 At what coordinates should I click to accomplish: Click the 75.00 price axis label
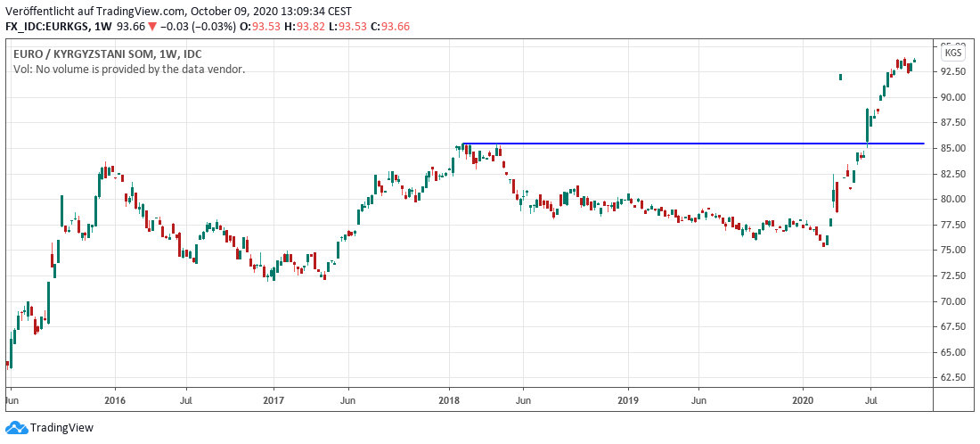(x=952, y=251)
